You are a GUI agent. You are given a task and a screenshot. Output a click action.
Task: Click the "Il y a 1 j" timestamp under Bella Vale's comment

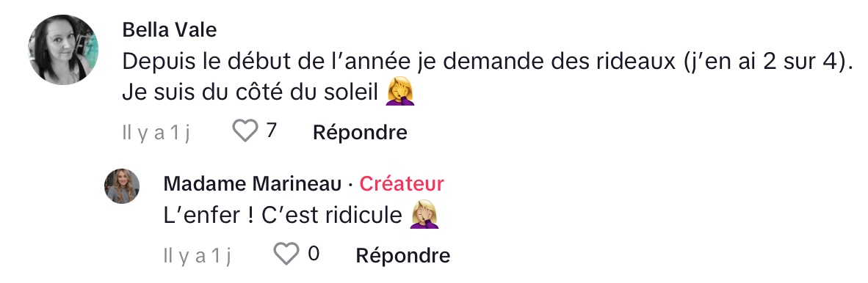tap(156, 133)
